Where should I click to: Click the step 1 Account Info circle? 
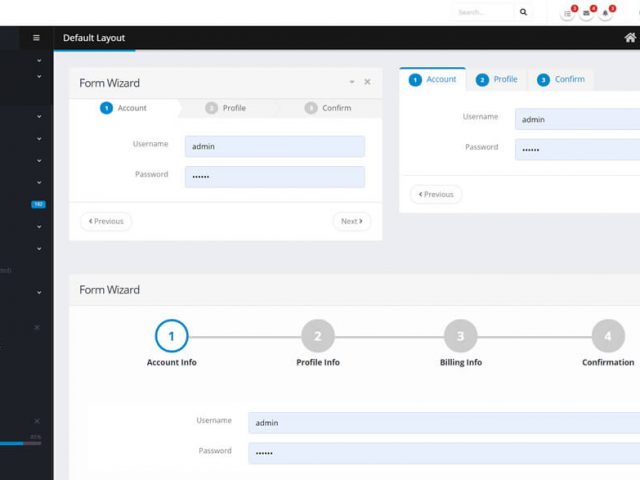(171, 336)
